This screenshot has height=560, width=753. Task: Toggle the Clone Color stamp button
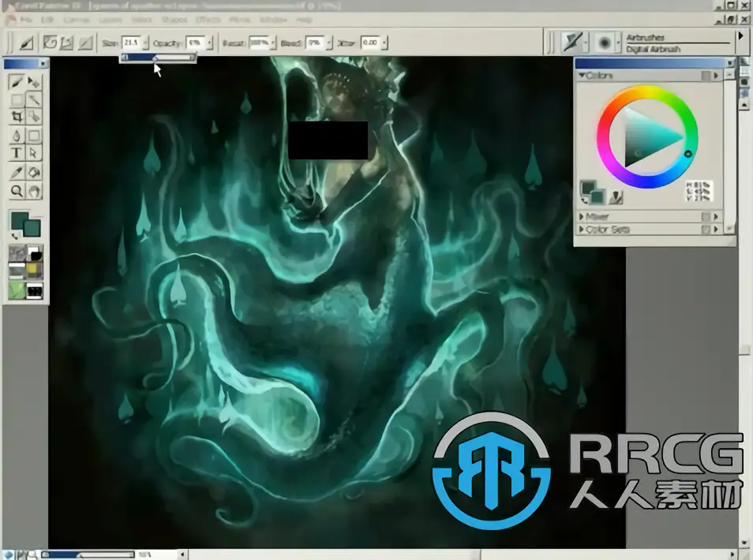click(616, 196)
